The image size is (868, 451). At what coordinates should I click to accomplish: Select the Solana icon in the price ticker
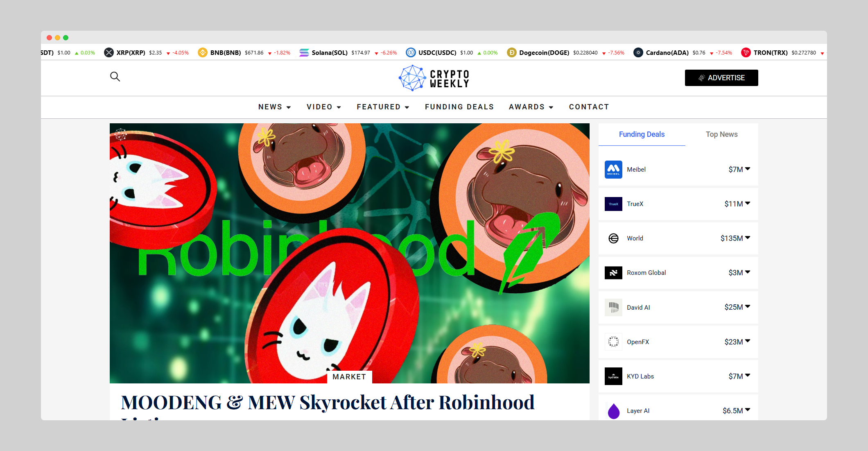click(x=304, y=52)
